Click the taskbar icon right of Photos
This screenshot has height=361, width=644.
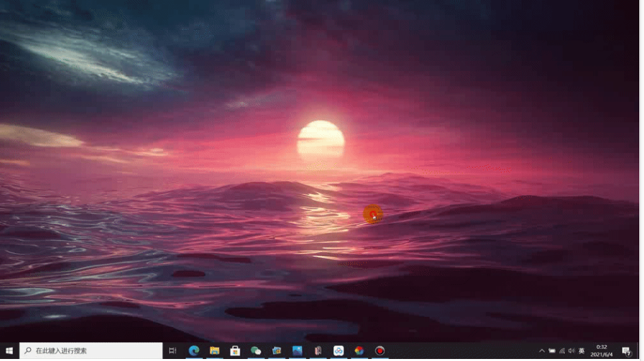(x=318, y=351)
